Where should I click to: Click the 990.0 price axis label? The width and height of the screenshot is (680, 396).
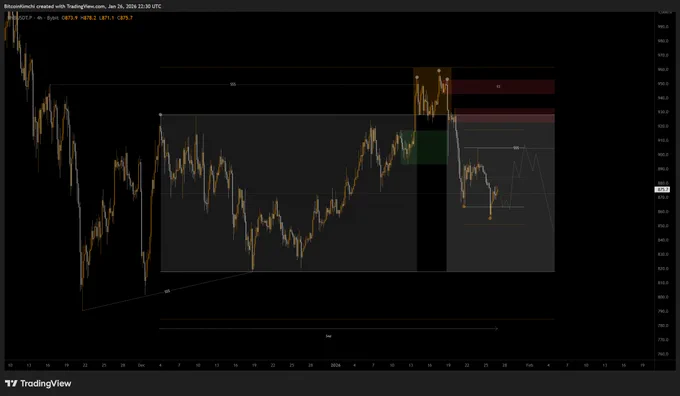(662, 26)
